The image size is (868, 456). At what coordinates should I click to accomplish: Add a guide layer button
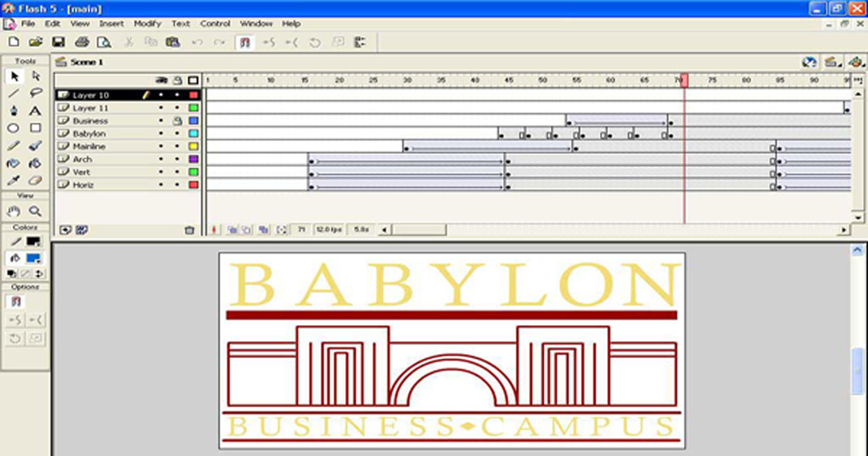tap(82, 229)
